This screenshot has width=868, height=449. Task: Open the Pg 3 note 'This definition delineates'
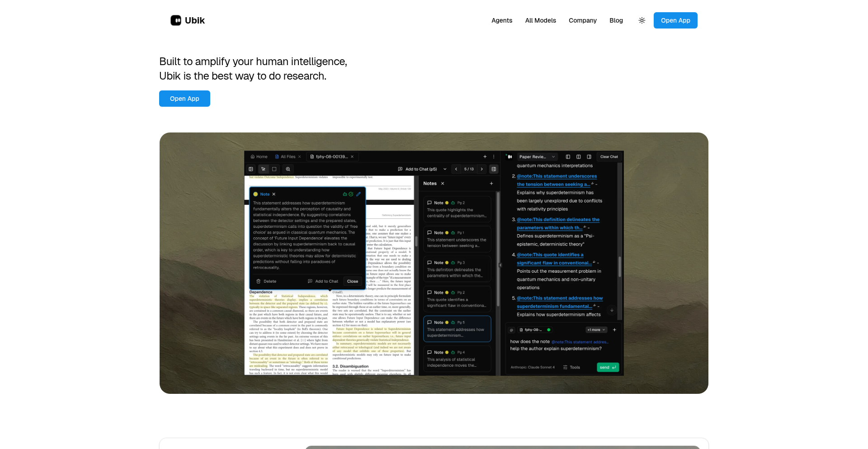(457, 269)
